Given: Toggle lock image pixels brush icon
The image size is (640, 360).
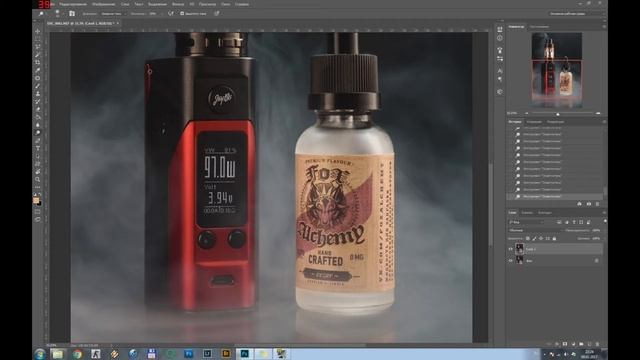Looking at the screenshot, I should click(x=534, y=238).
